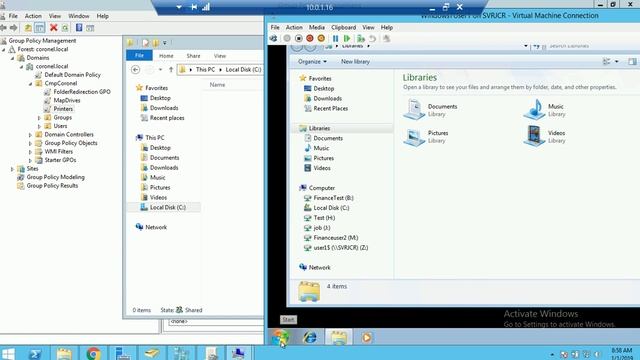Image resolution: width=640 pixels, height=360 pixels.
Task: Click the host taskbar File Explorer icon
Action: (64, 353)
